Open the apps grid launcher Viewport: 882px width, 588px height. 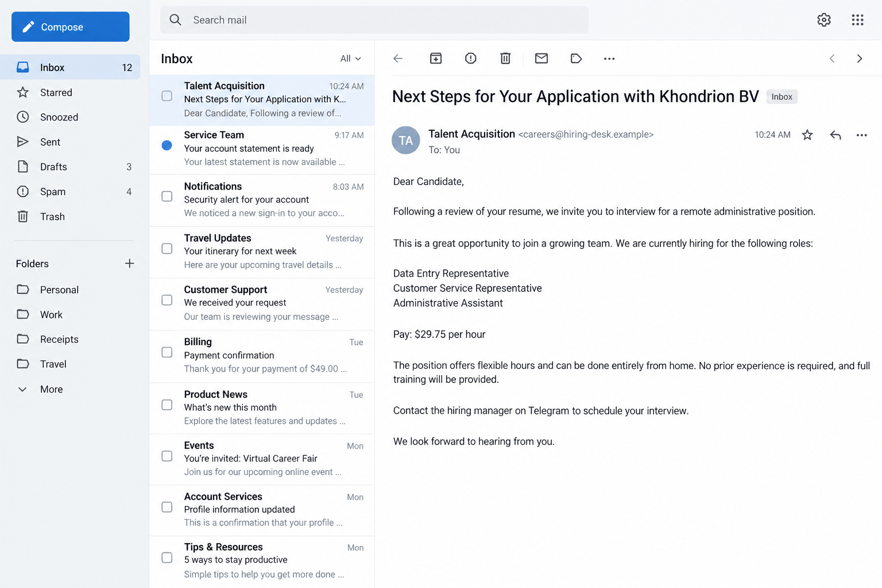[858, 20]
